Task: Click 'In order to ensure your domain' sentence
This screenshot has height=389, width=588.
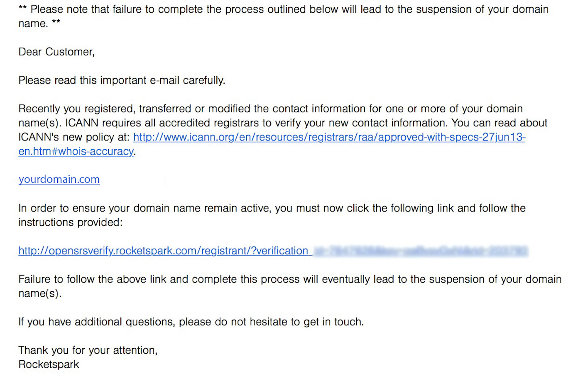Action: [x=272, y=215]
